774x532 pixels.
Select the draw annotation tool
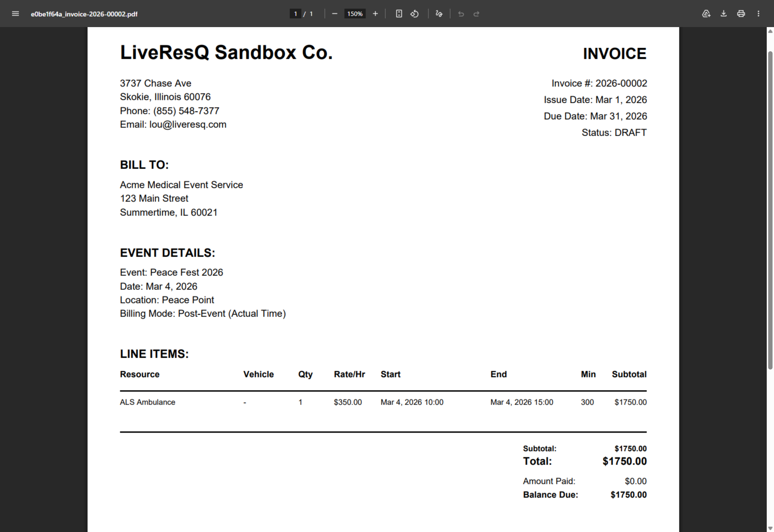(x=439, y=14)
